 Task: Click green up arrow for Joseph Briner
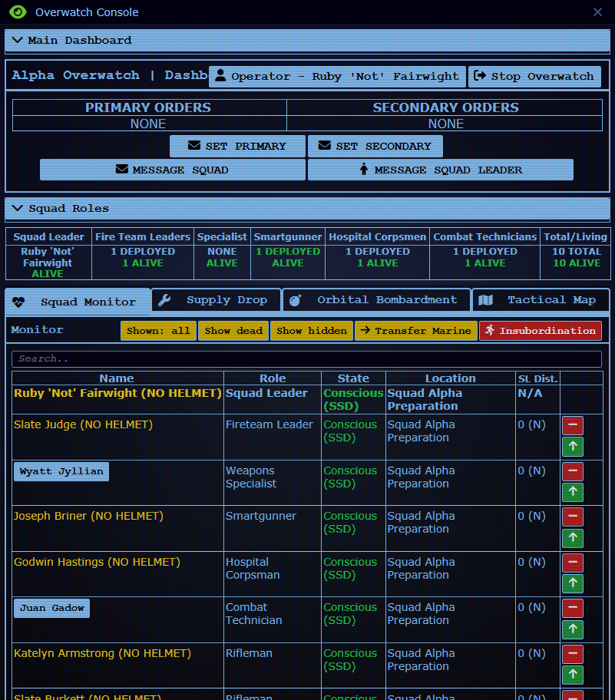pos(573,539)
